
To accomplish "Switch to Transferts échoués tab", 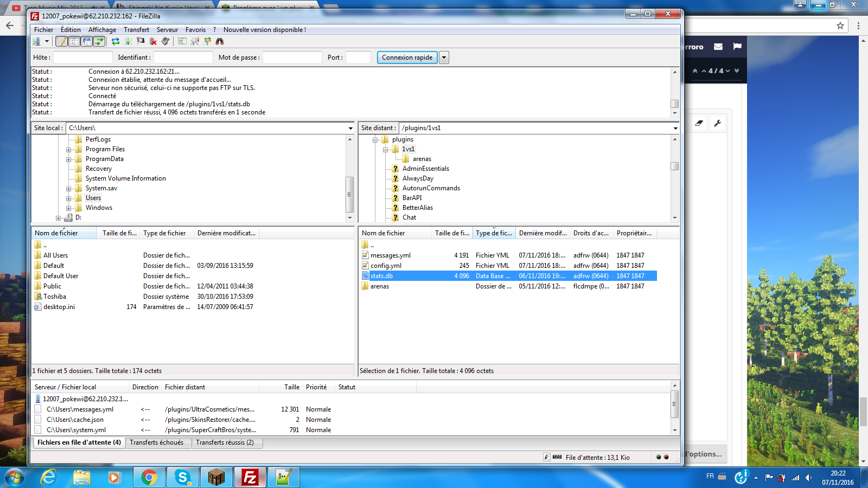I will click(157, 442).
